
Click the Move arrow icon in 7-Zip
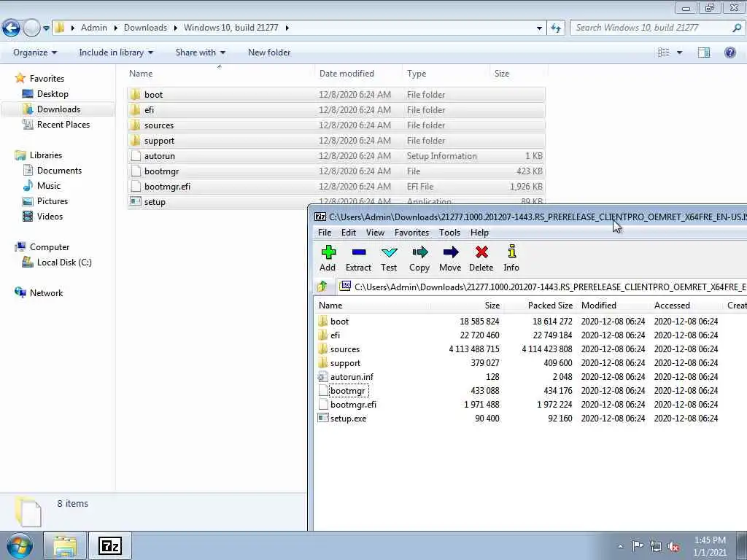tap(450, 259)
